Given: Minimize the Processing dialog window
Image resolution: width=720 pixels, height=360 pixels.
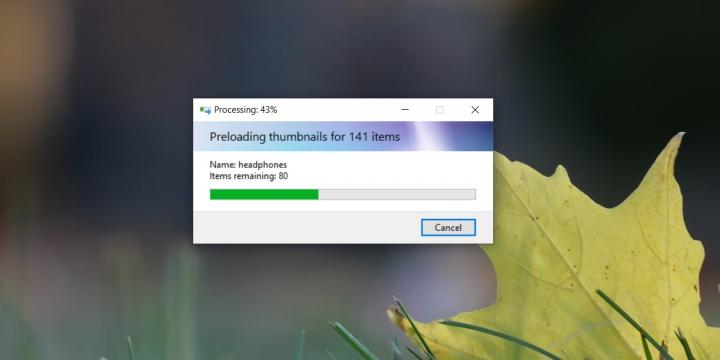Looking at the screenshot, I should 405,110.
